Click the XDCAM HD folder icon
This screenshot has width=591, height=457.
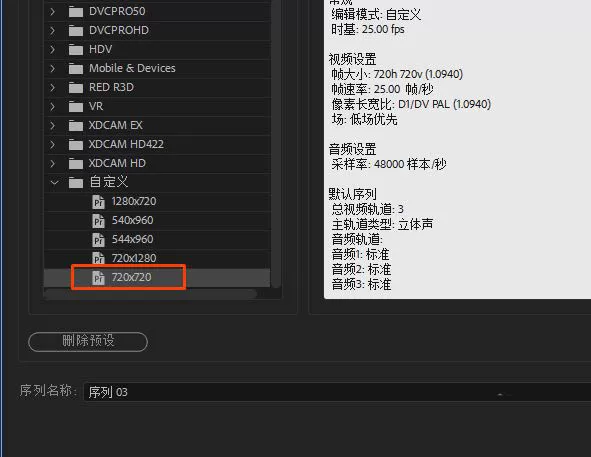(76, 164)
